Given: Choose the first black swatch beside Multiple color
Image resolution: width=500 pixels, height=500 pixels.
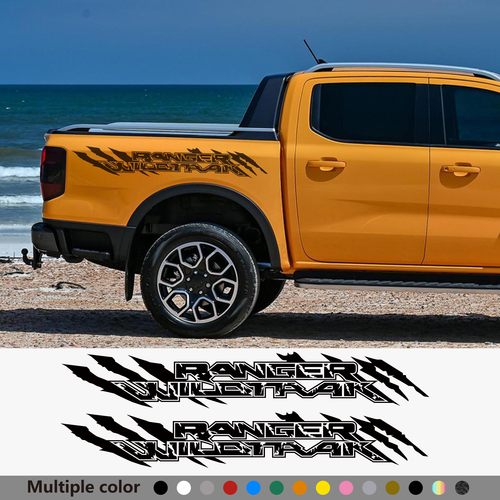Looking at the screenshot, I should [x=161, y=488].
